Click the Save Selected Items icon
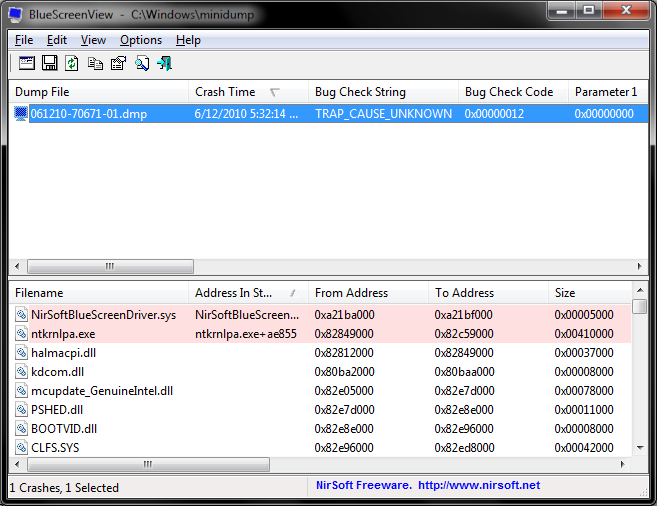The height and width of the screenshot is (506, 657). point(49,64)
